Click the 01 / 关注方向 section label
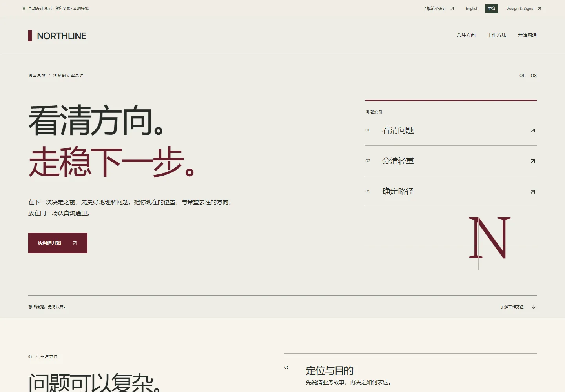 [43, 357]
